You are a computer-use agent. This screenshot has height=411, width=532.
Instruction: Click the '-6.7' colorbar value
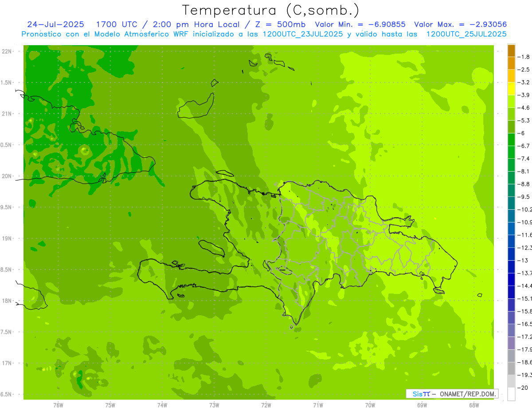click(524, 146)
